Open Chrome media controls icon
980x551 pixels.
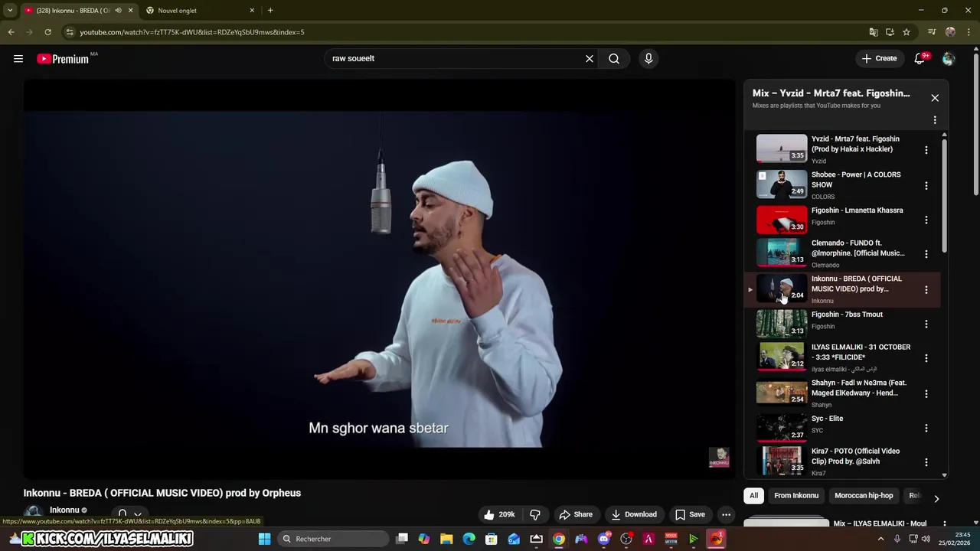coord(932,32)
